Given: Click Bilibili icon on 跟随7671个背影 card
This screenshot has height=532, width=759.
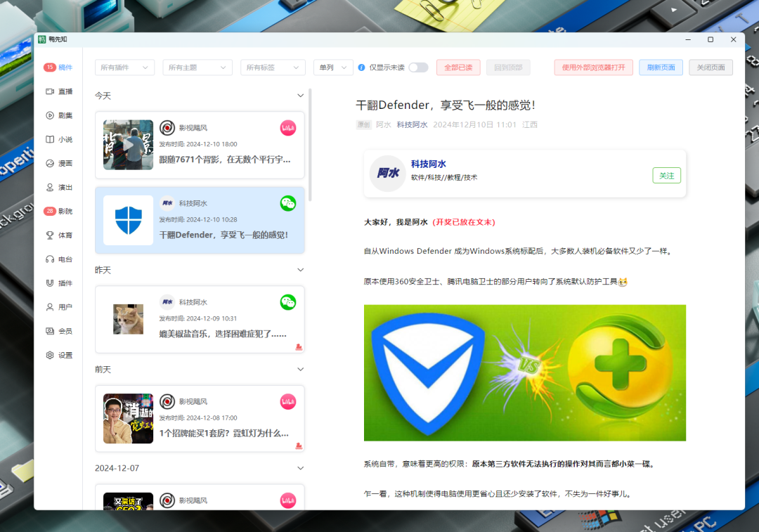Looking at the screenshot, I should click(288, 128).
